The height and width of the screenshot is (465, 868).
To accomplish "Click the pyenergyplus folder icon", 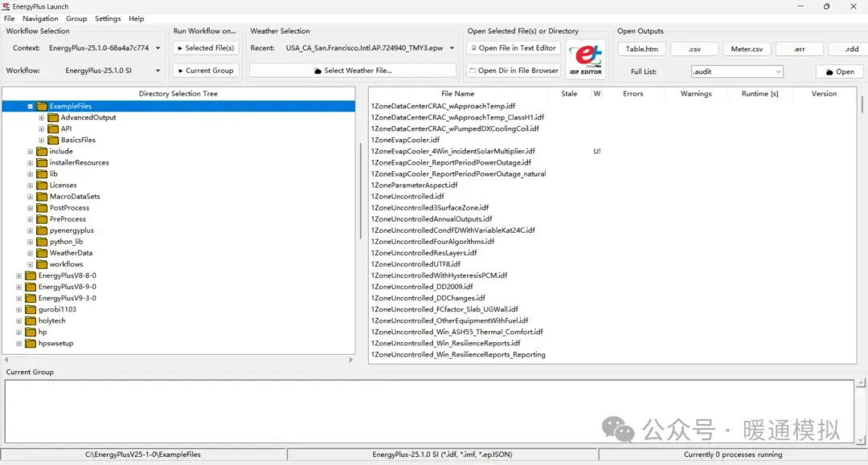I will (42, 230).
